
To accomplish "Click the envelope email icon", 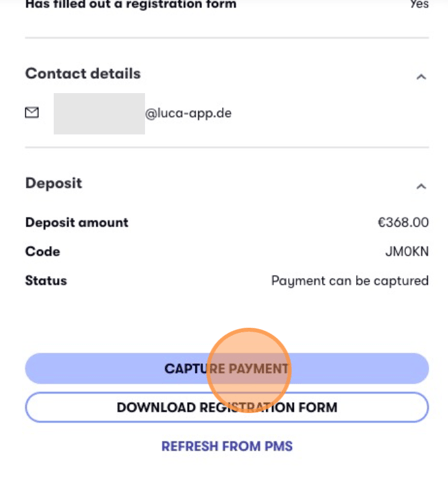I will (x=32, y=113).
